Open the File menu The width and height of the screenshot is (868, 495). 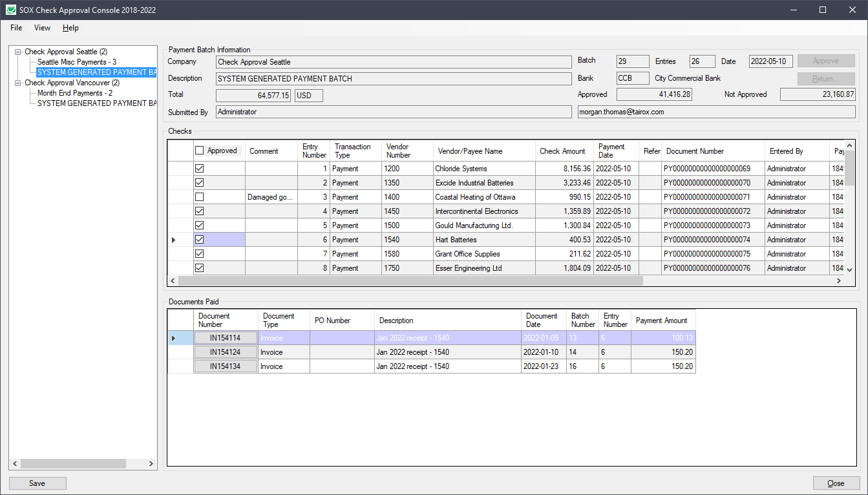click(16, 28)
